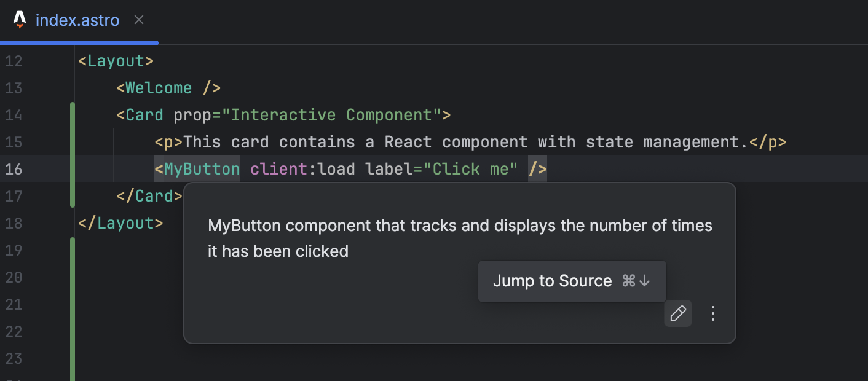
Task: Click the highlighted self-closing tag end on line 16
Action: pyautogui.click(x=536, y=169)
